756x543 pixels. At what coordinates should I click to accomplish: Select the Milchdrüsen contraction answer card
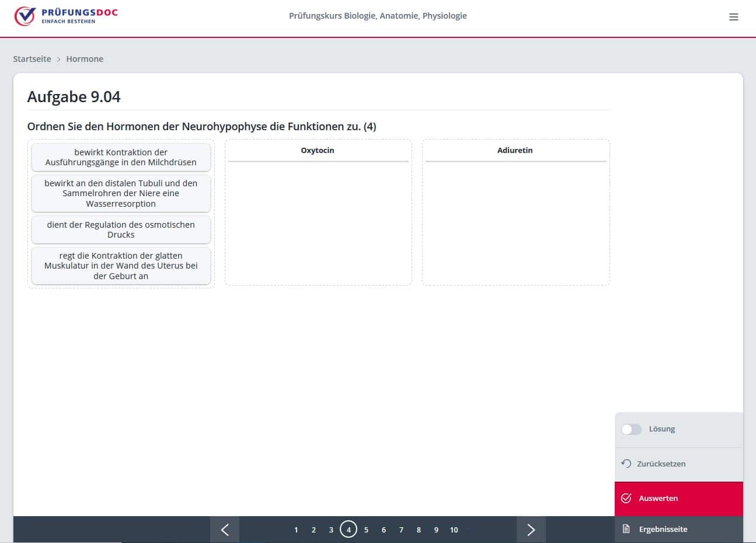(121, 157)
